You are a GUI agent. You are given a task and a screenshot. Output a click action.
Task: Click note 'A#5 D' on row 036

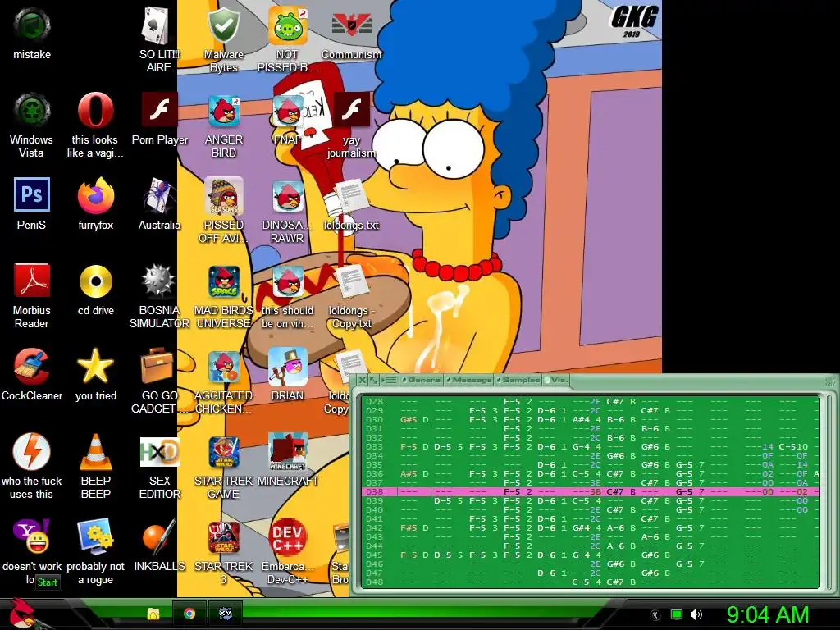[414, 473]
